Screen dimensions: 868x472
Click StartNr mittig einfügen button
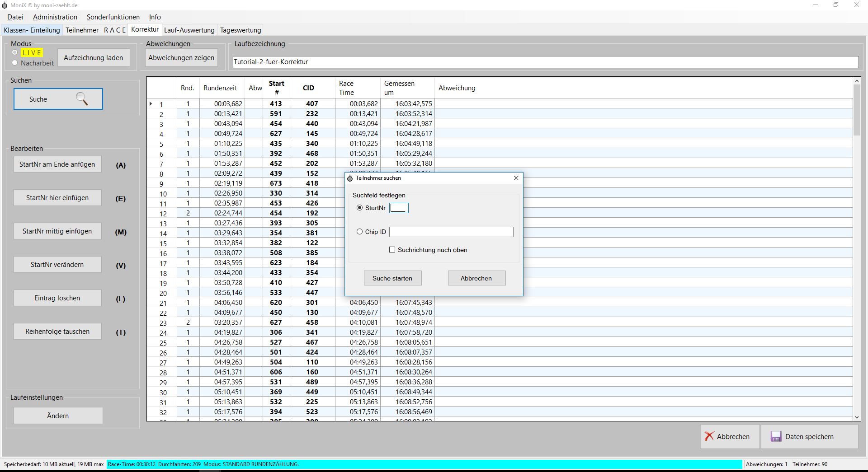coord(57,231)
